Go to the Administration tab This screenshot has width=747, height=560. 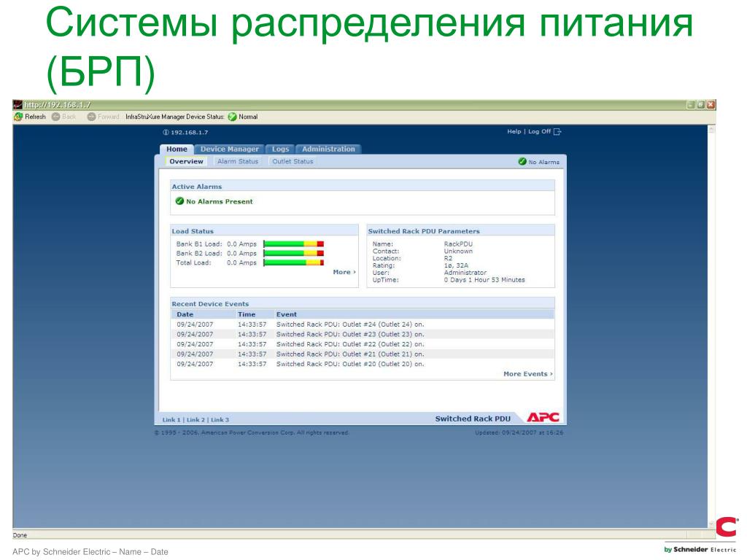pyautogui.click(x=328, y=149)
